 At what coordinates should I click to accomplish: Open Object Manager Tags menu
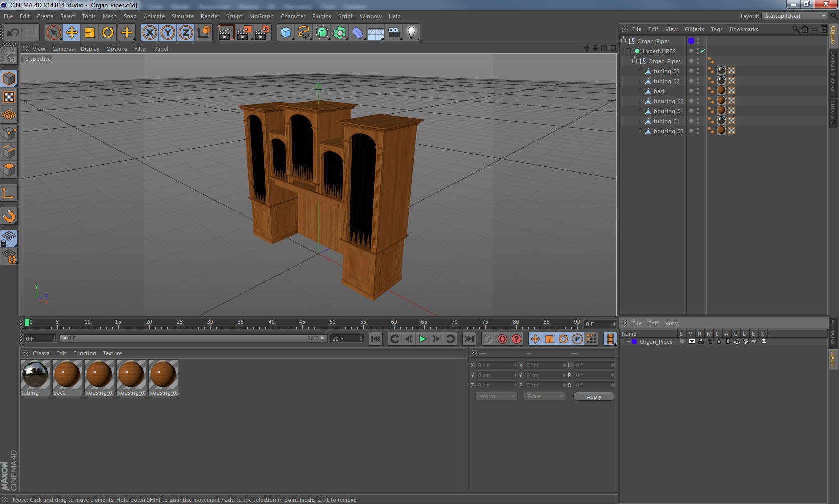click(x=717, y=29)
